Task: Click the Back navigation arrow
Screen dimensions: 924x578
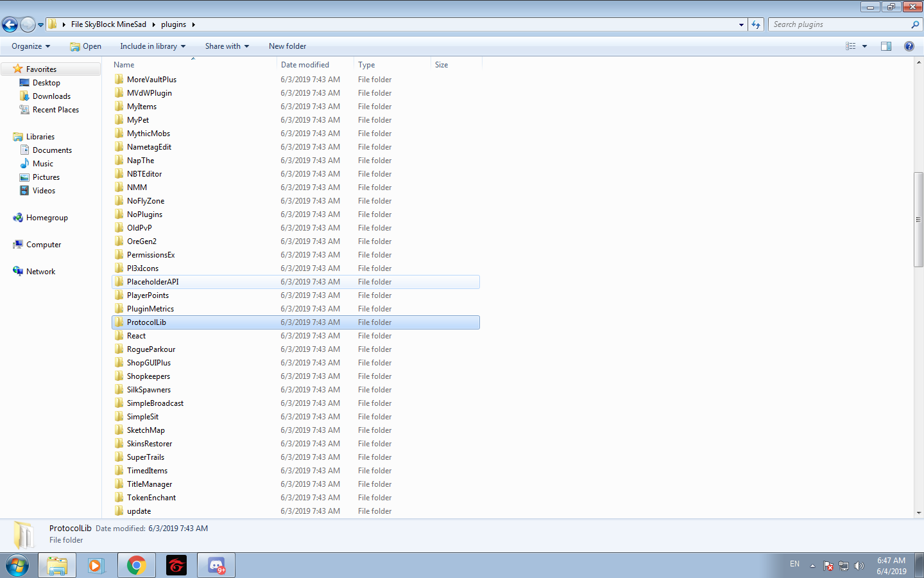Action: 10,24
